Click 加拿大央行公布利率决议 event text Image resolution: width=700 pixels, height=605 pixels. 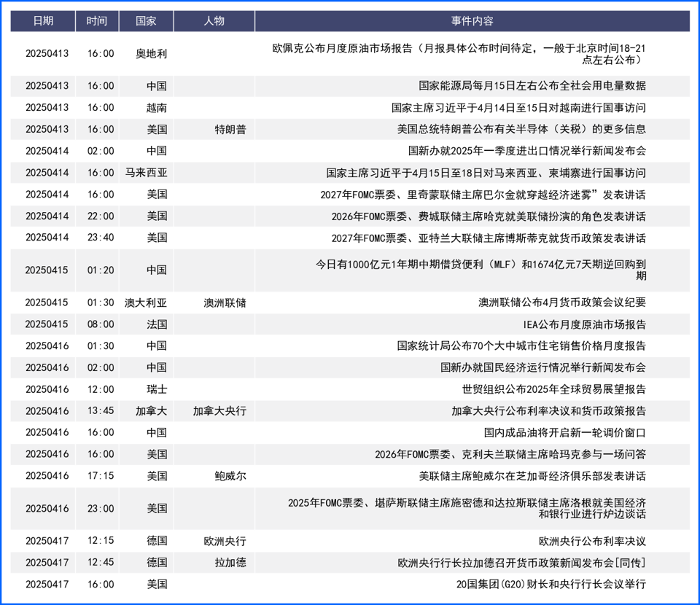point(548,411)
